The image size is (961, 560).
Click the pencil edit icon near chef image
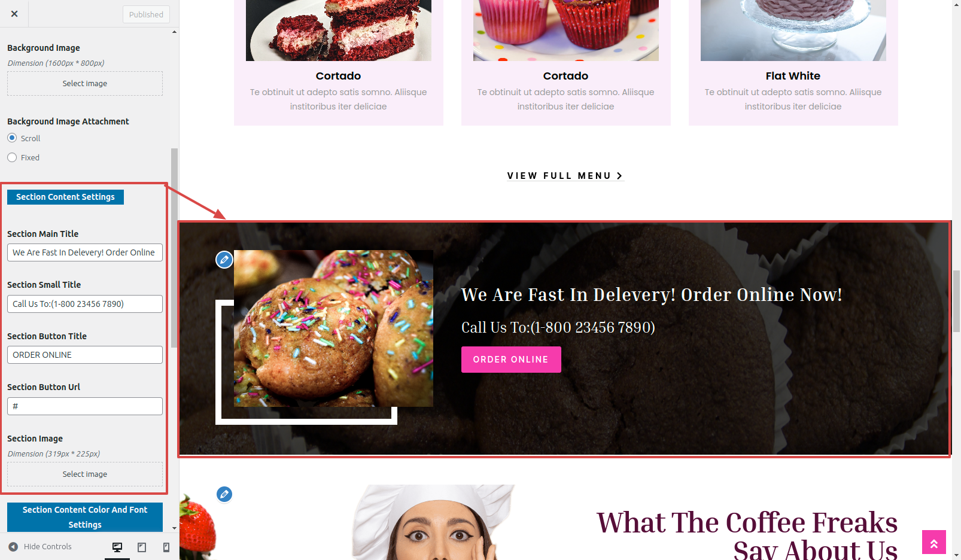tap(224, 494)
